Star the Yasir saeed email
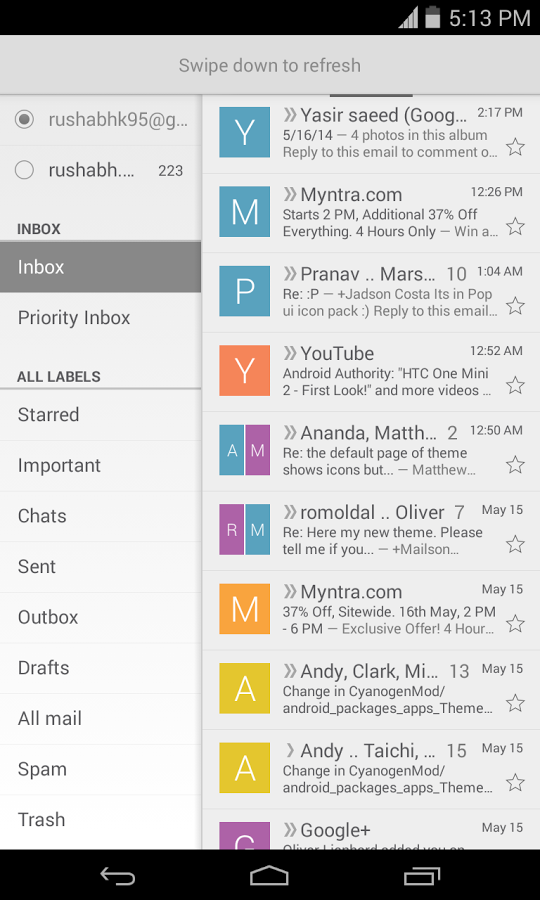The height and width of the screenshot is (900, 540). pos(515,148)
